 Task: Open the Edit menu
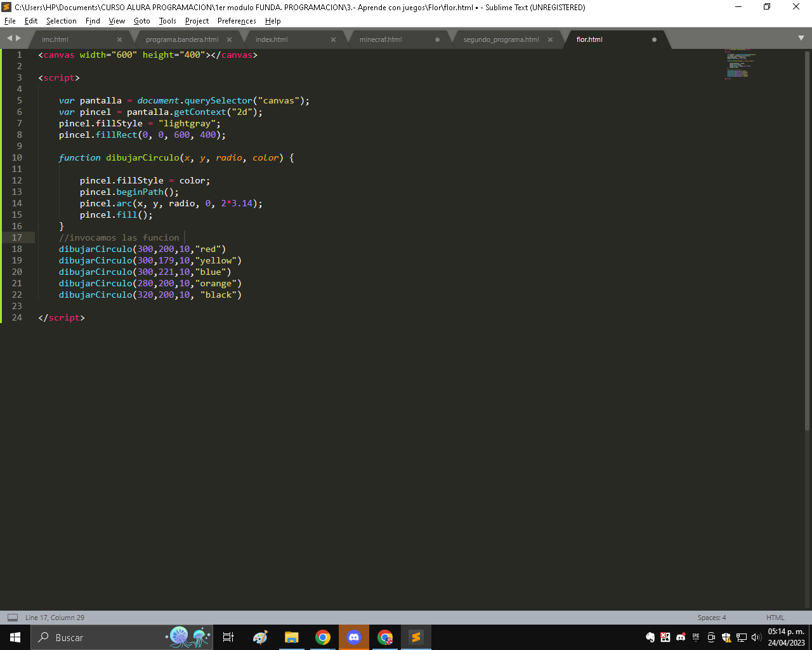click(x=31, y=21)
